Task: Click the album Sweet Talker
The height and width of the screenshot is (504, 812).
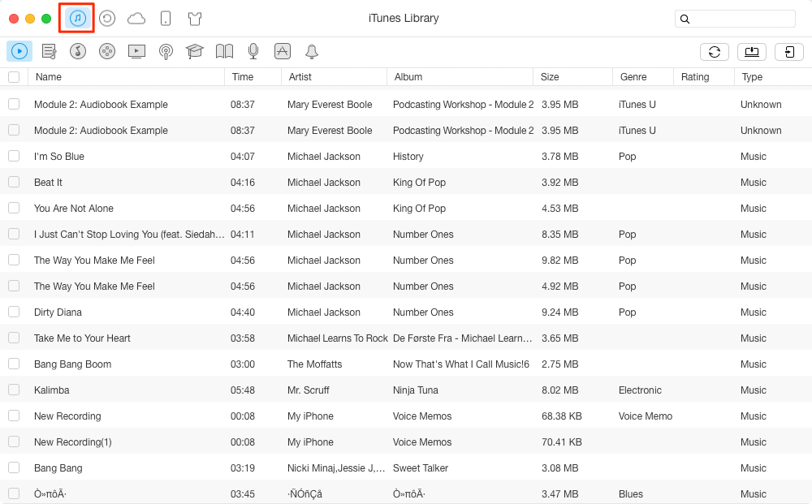Action: (421, 468)
